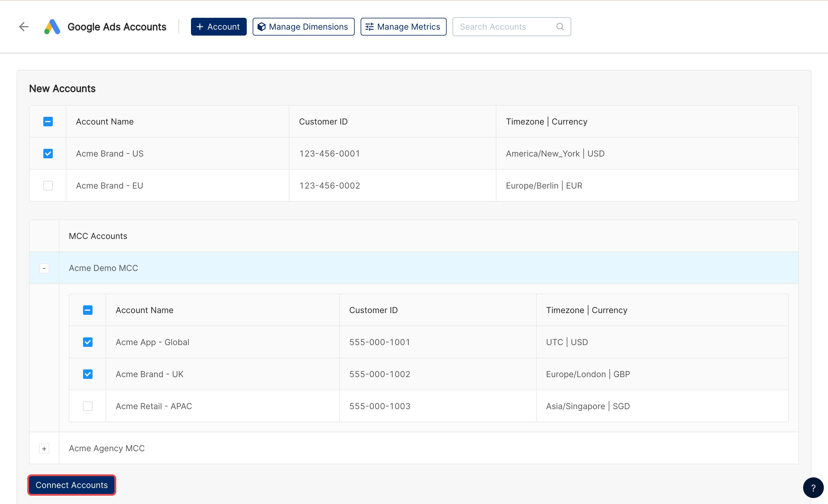Click the + Account button

point(219,27)
